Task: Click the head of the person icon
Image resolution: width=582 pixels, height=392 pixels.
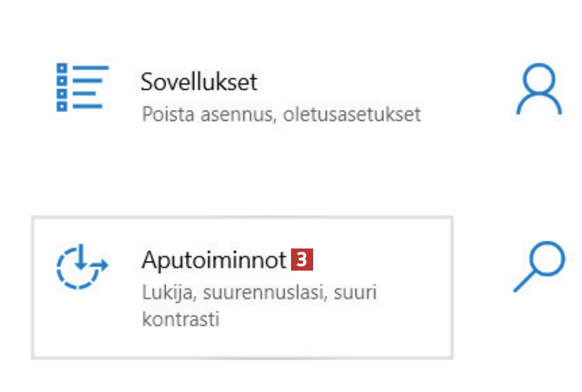Action: pyautogui.click(x=540, y=79)
